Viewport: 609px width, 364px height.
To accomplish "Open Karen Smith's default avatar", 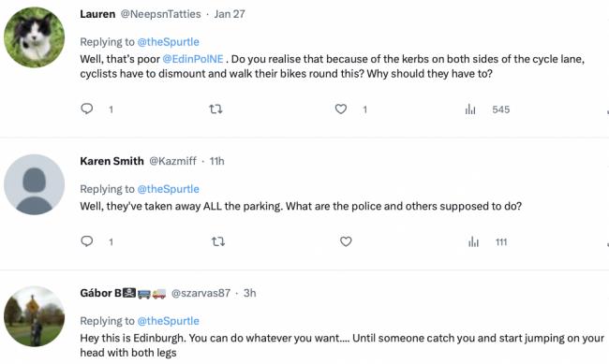I will (34, 184).
